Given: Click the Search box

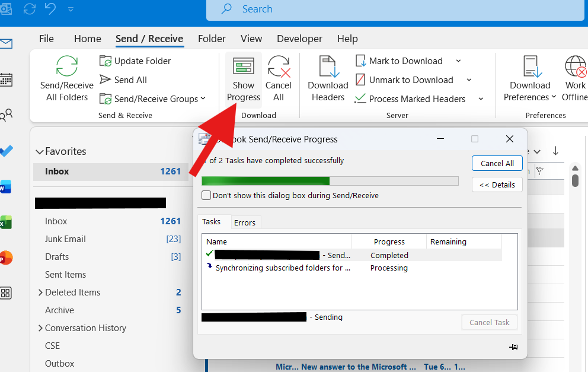Looking at the screenshot, I should pos(395,9).
